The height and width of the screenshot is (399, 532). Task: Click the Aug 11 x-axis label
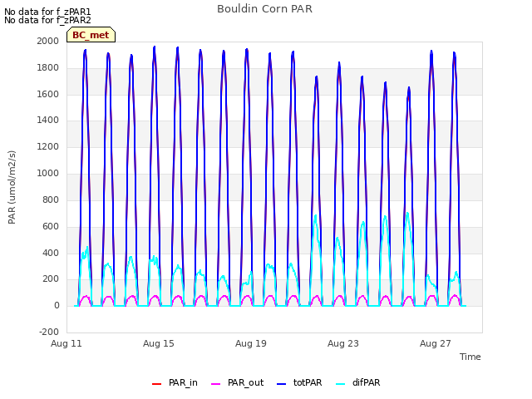pos(66,343)
